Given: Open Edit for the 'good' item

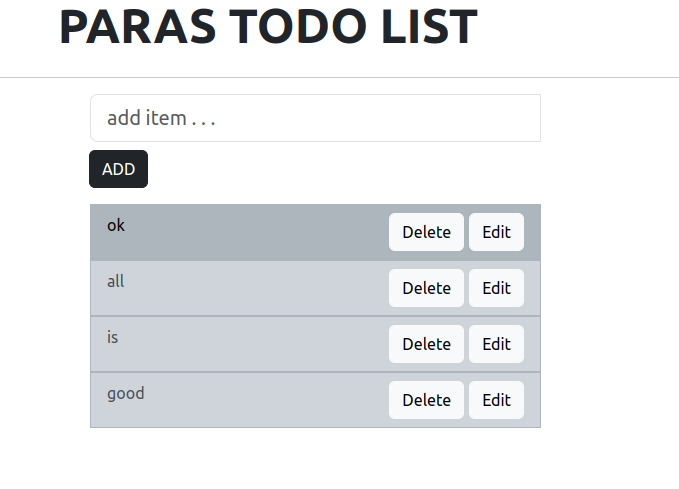Looking at the screenshot, I should pos(496,400).
